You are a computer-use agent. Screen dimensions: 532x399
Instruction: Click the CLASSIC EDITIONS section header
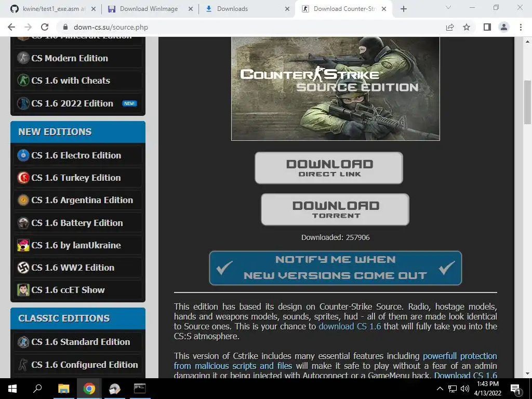78,318
